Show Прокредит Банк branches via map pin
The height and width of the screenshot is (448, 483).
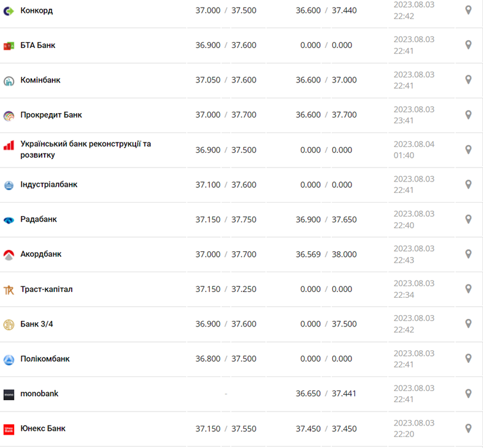pyautogui.click(x=468, y=114)
